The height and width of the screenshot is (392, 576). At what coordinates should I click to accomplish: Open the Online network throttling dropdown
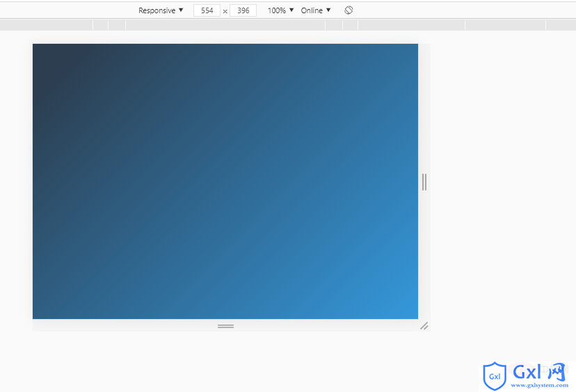(316, 10)
